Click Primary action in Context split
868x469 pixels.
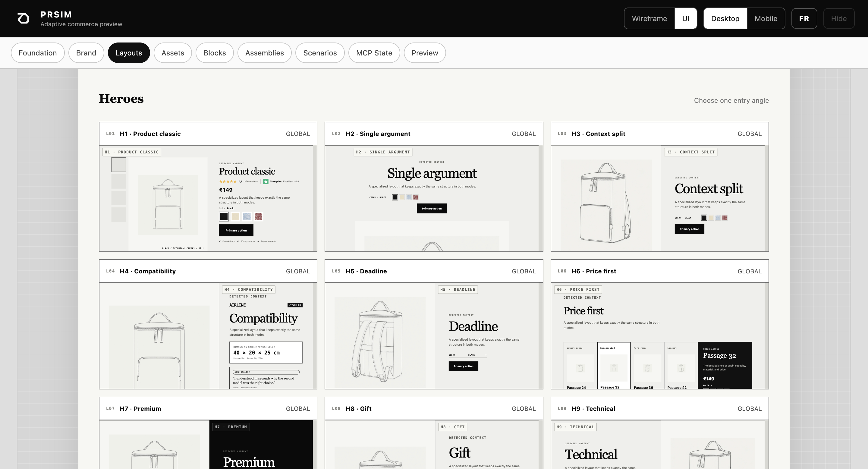689,229
